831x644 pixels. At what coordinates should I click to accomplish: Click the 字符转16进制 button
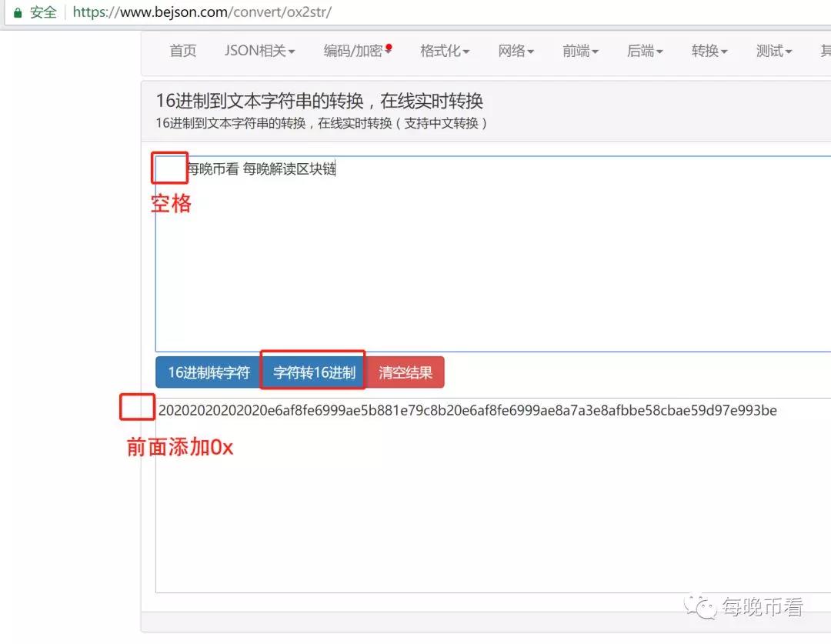pos(314,372)
